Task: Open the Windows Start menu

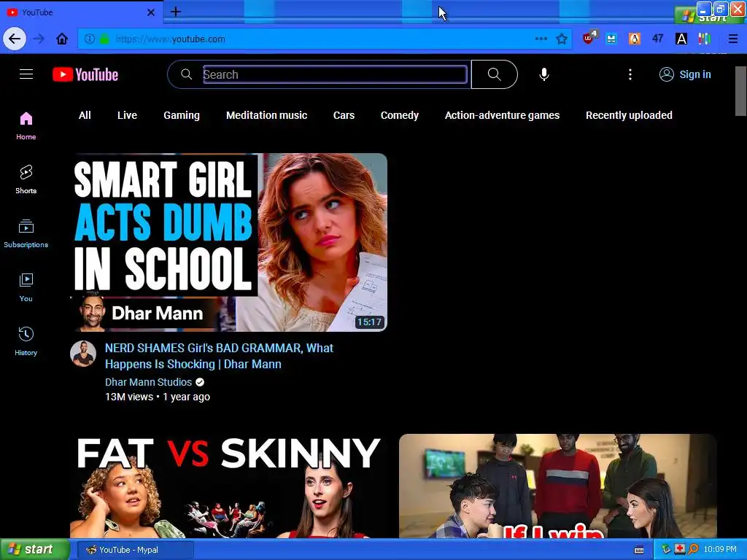Action: [x=35, y=550]
